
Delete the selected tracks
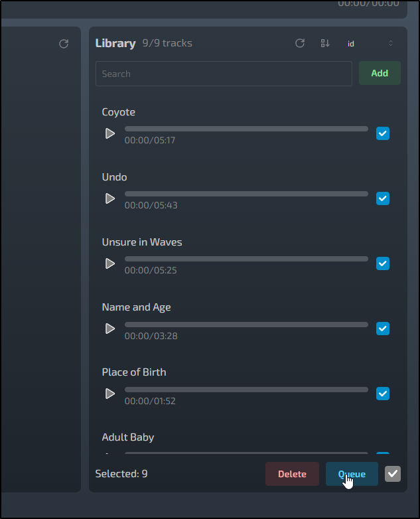click(x=292, y=474)
